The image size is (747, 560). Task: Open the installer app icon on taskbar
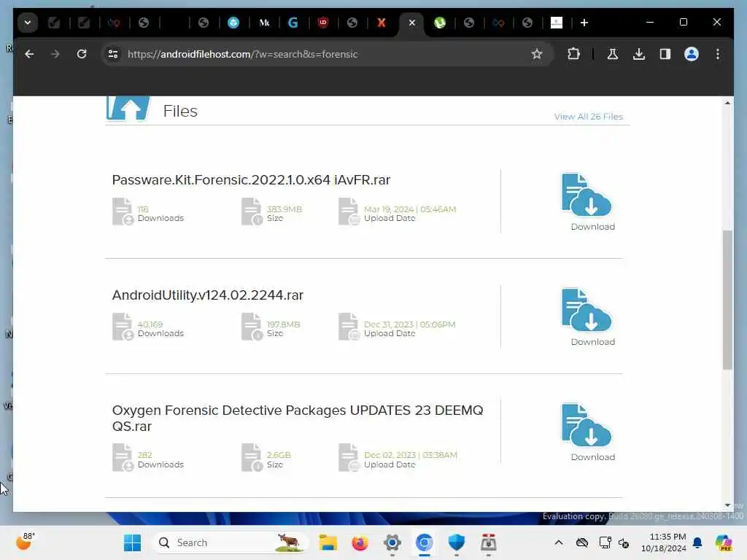488,542
